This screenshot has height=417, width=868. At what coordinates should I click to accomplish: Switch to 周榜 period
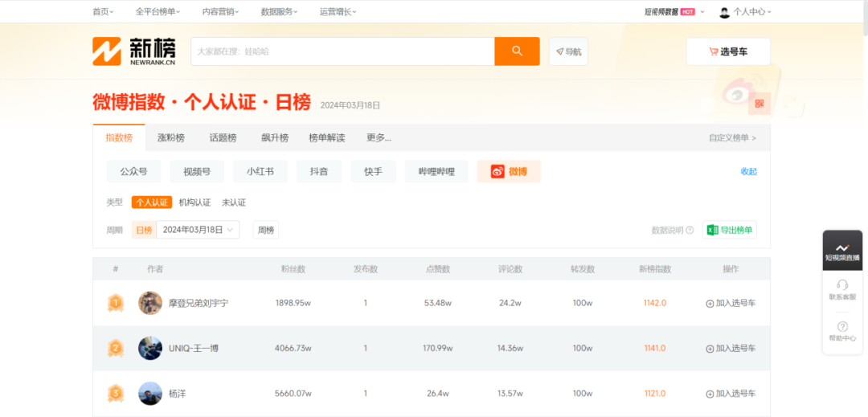[x=266, y=230]
